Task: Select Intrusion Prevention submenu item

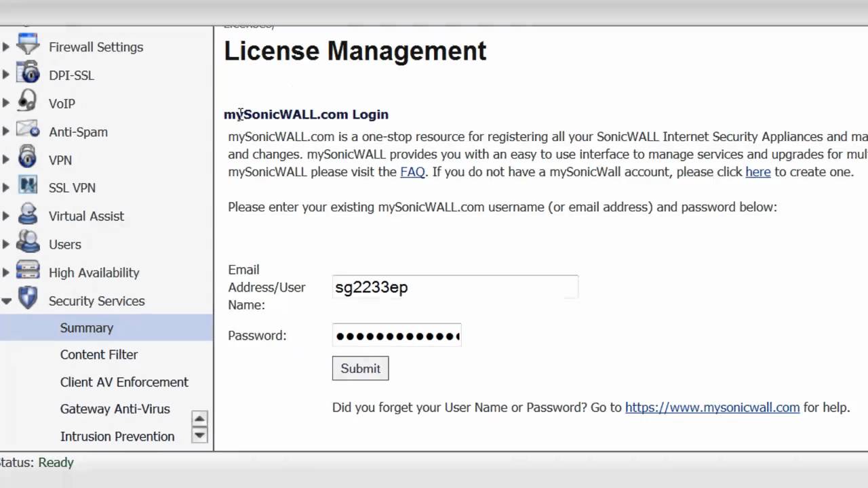Action: tap(117, 436)
